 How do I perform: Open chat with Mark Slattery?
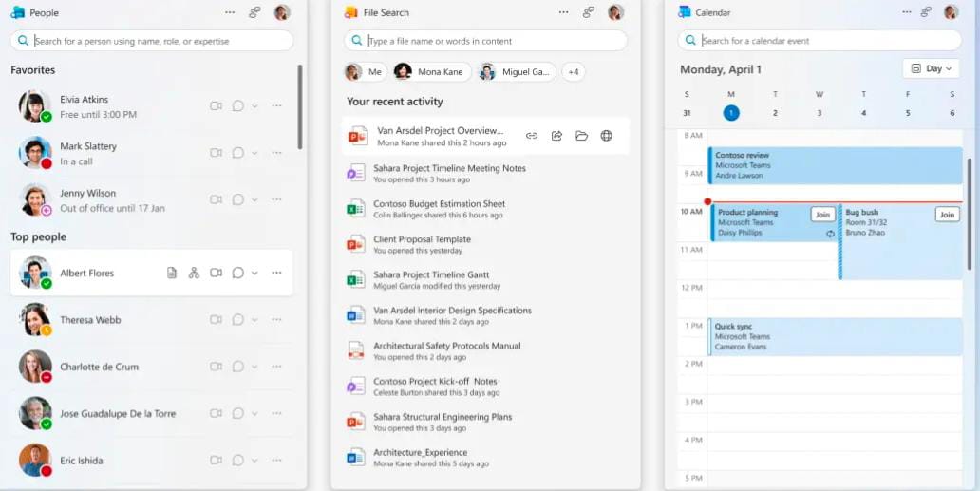point(238,153)
